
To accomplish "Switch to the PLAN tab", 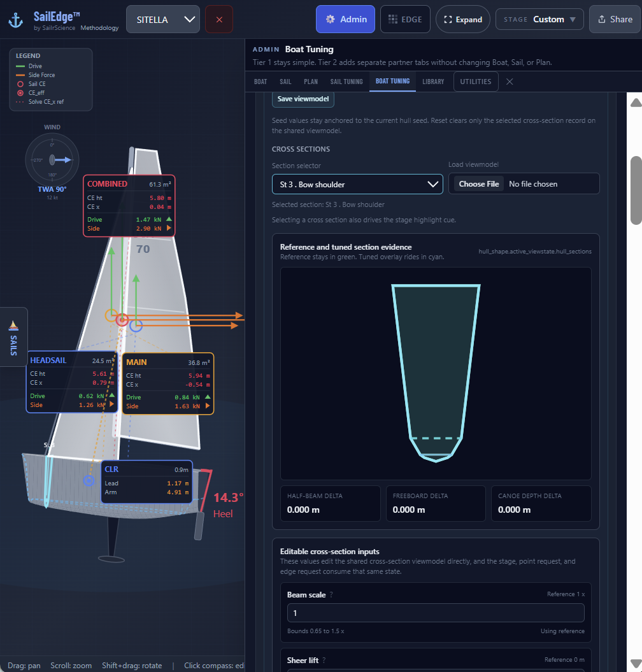I will point(311,82).
